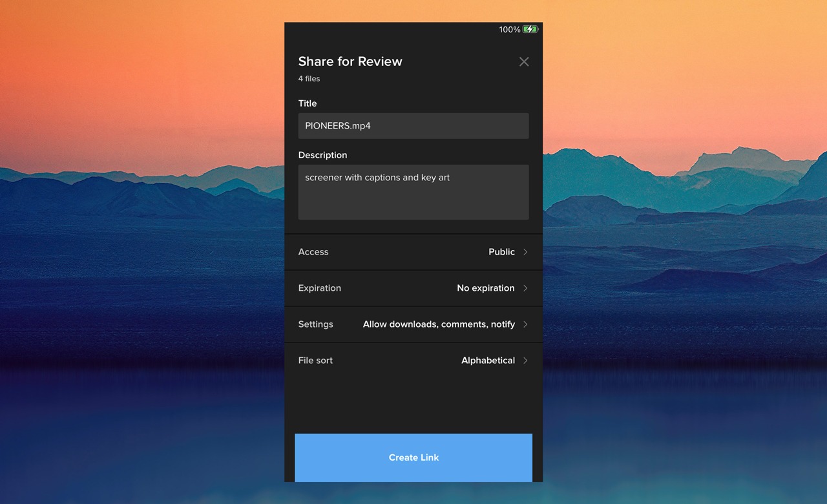Screen dimensions: 827x504
Task: Click into the Description text area
Action: pos(413,192)
